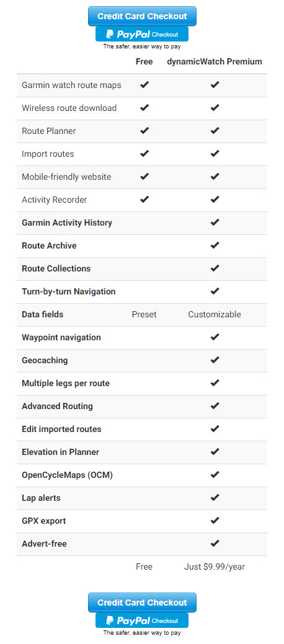
Task: Select the dynamicWatch Premium column header
Action: coord(215,61)
